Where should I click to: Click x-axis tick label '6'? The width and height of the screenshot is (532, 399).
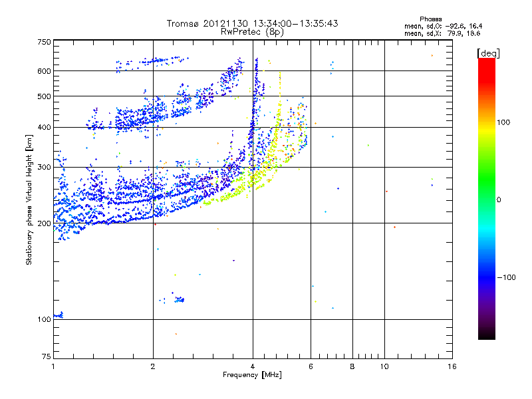[x=311, y=366]
